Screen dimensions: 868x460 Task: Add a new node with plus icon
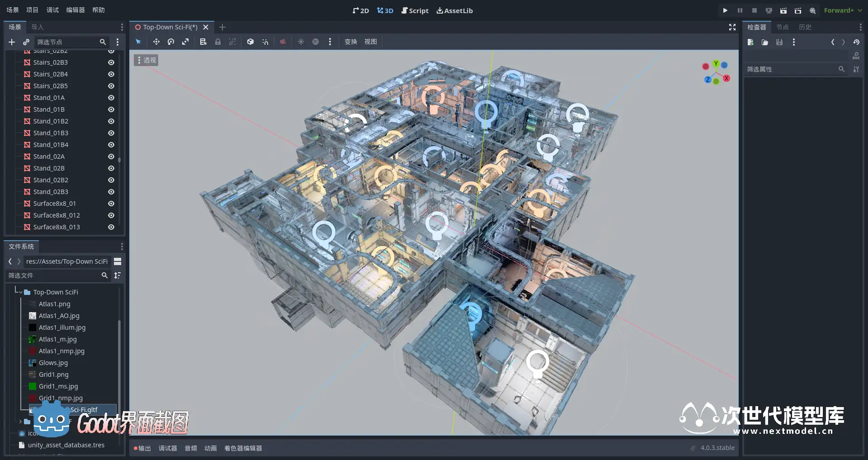[x=12, y=42]
